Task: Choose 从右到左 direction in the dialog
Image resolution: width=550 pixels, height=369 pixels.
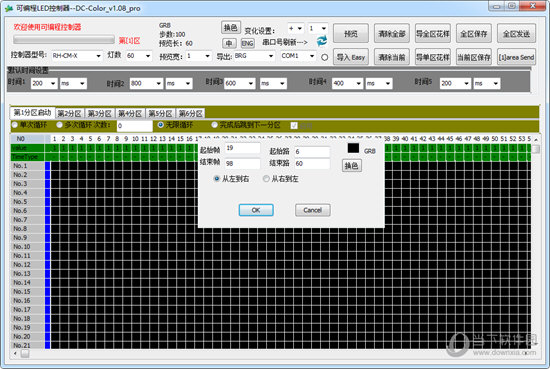Action: coord(266,179)
